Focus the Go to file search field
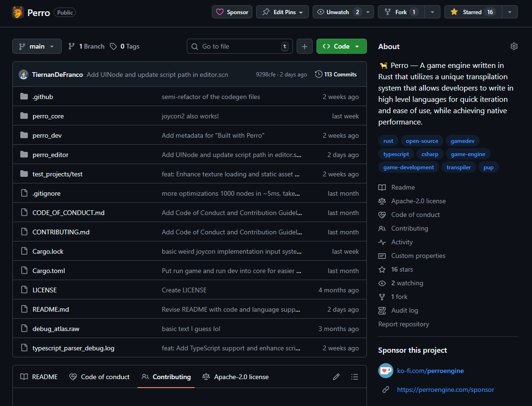Viewport: 532px width, 406px height. click(x=240, y=46)
